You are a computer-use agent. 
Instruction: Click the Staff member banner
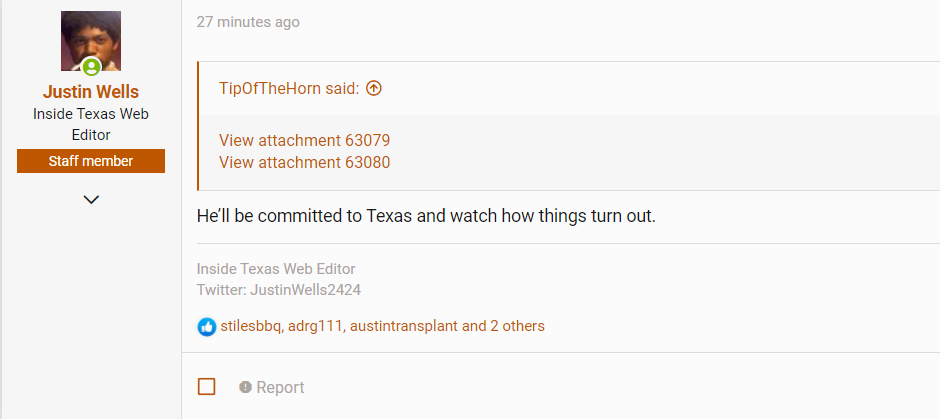91,161
